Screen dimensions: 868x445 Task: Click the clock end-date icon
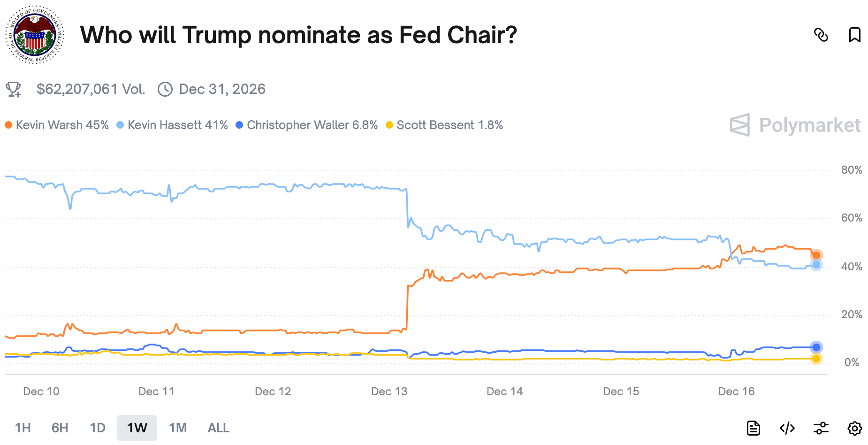pyautogui.click(x=165, y=89)
